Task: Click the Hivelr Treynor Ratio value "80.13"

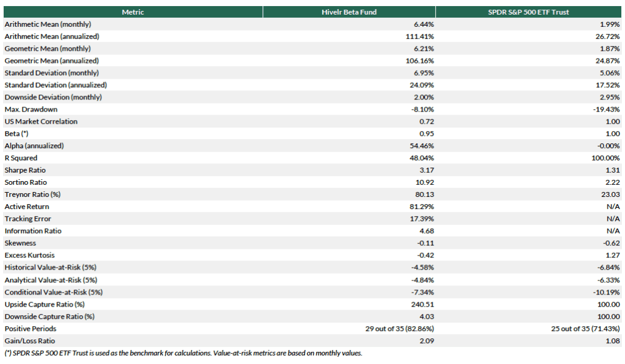Action: coord(425,194)
